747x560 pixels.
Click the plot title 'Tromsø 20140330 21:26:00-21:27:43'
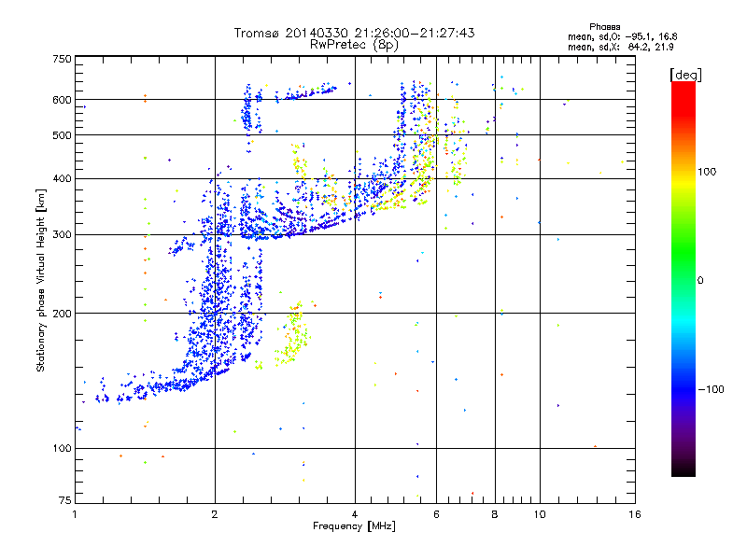(355, 33)
